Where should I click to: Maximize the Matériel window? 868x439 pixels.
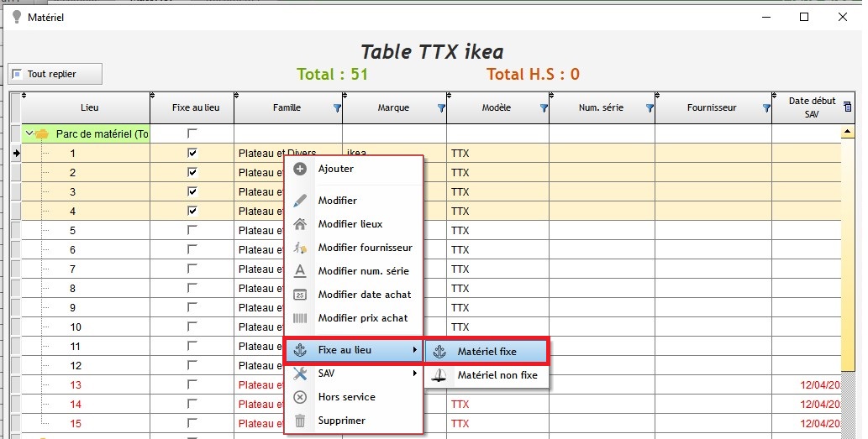point(804,17)
